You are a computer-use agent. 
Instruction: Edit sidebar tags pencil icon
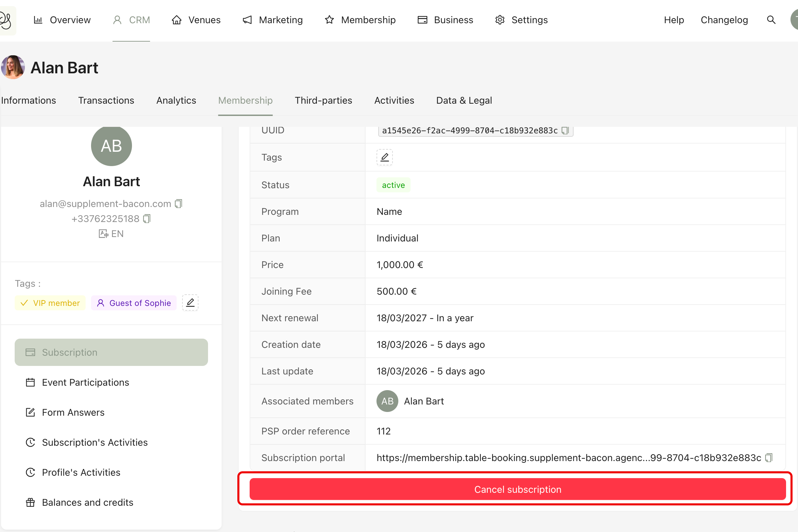tap(190, 302)
